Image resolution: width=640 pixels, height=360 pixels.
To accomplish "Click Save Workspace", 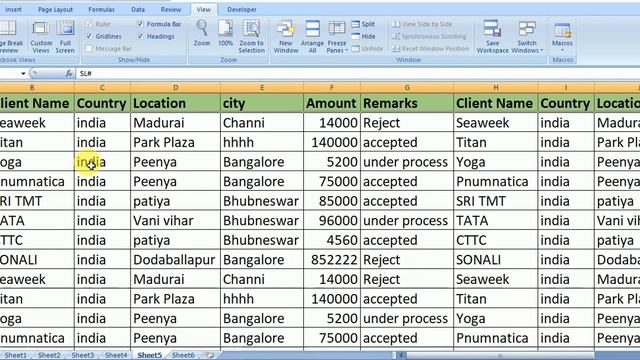I will [492, 37].
